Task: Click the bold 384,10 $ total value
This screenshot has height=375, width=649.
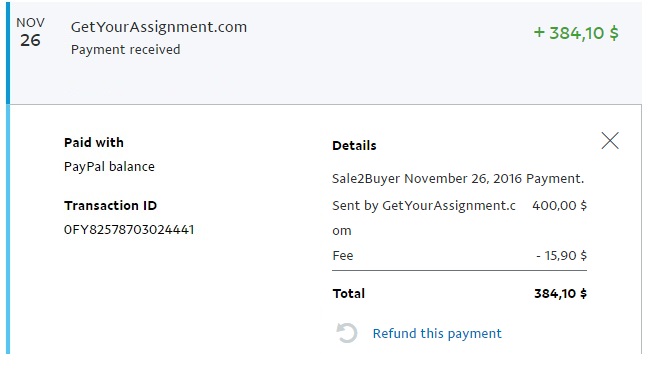Action: point(560,293)
